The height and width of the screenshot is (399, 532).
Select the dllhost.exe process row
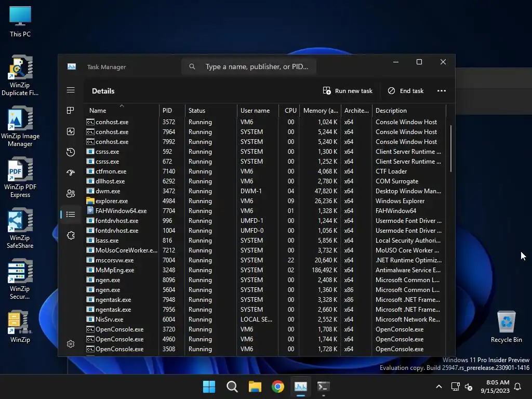click(264, 181)
